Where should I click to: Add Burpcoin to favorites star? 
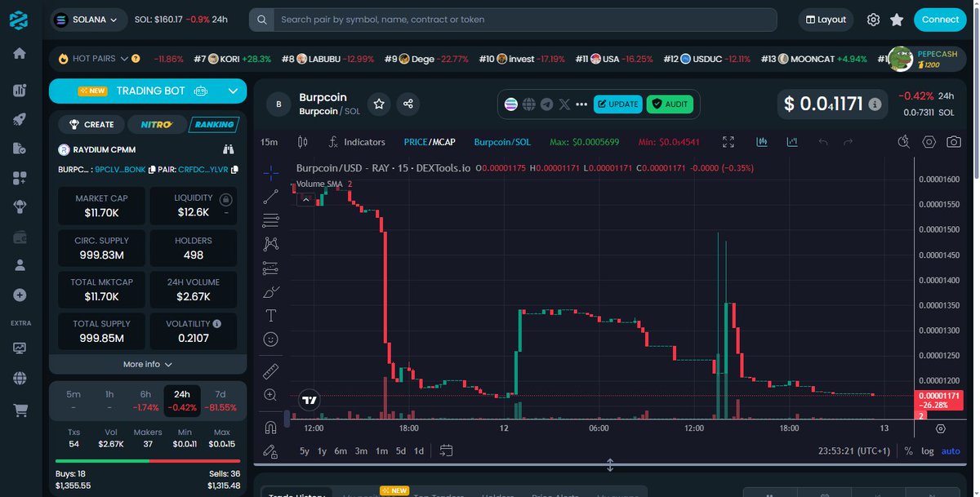coord(378,104)
